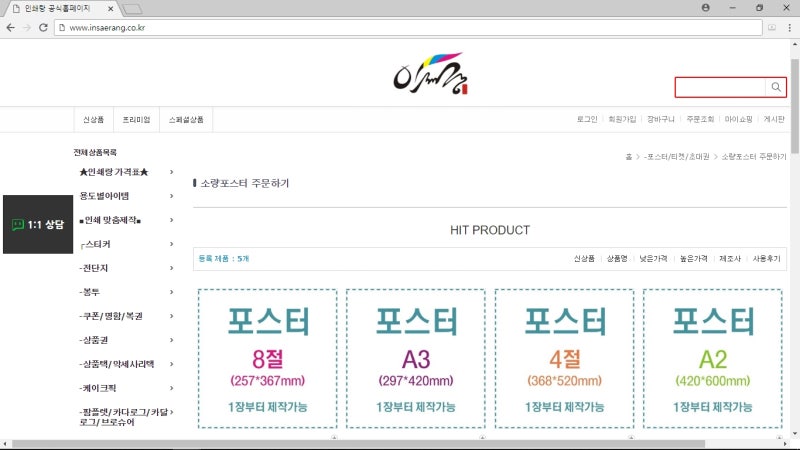Open the 장바구니 cart link

[661, 119]
